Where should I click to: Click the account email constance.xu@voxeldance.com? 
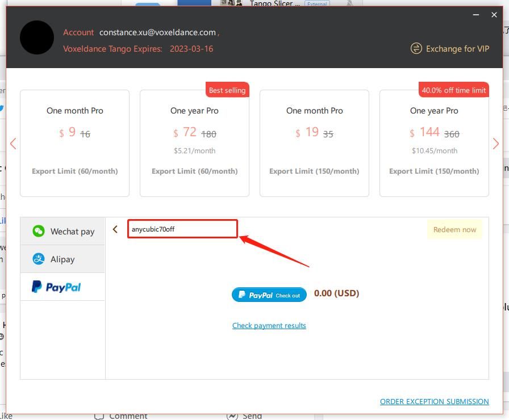pos(157,32)
